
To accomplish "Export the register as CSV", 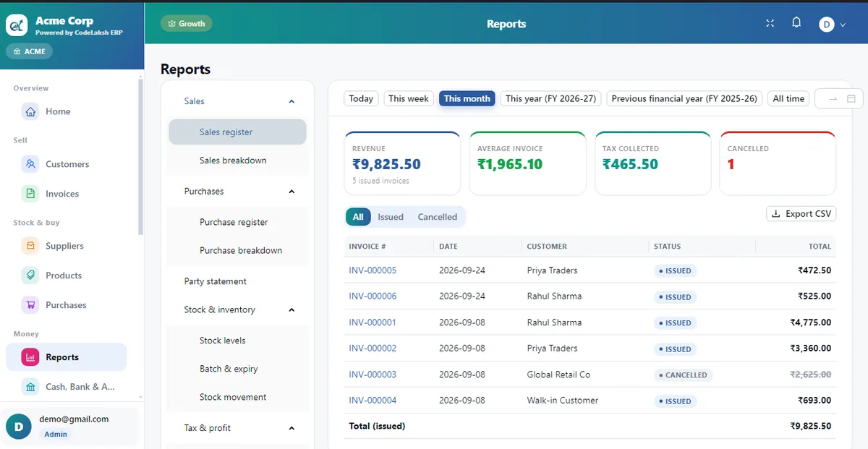I will point(801,214).
